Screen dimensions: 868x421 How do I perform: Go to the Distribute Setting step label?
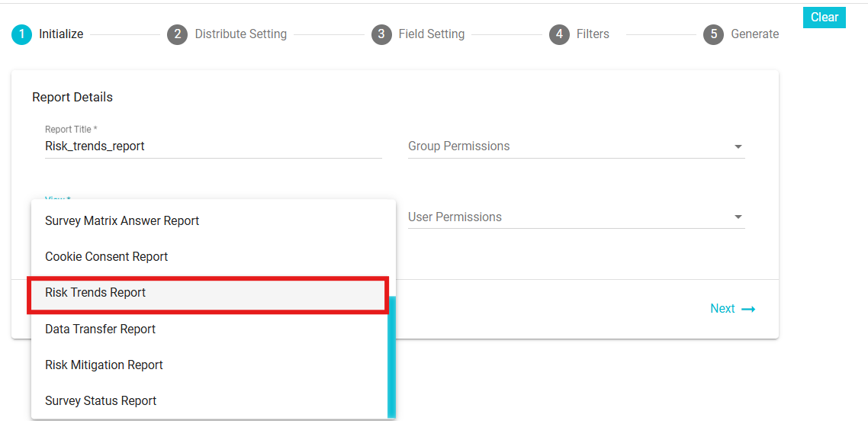coord(241,34)
